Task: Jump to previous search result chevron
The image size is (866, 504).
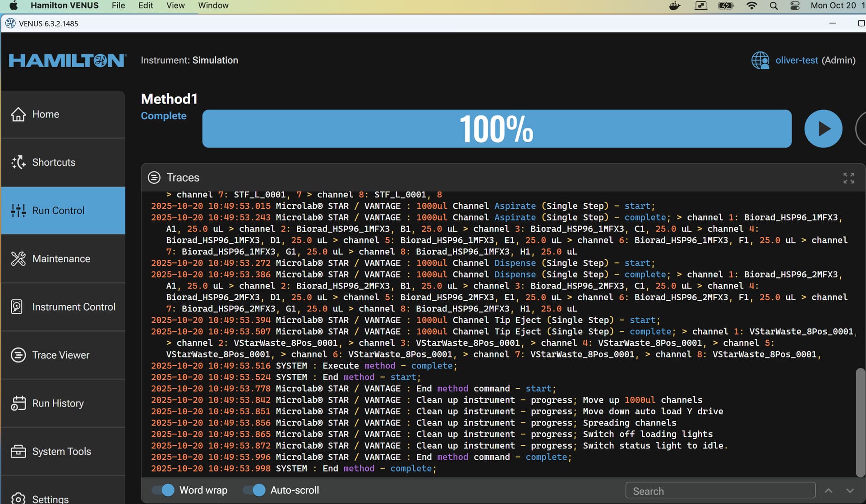Action: click(829, 490)
